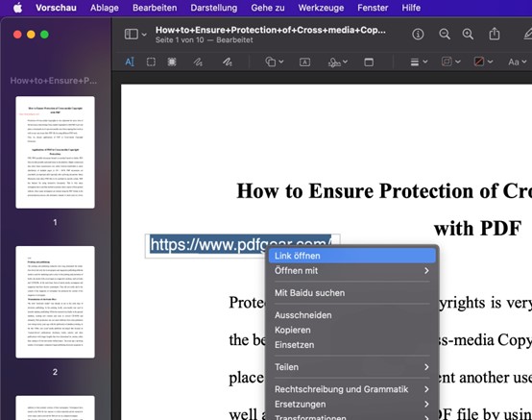Select page 2 thumbnail in sidebar
The height and width of the screenshot is (420, 532).
55,302
